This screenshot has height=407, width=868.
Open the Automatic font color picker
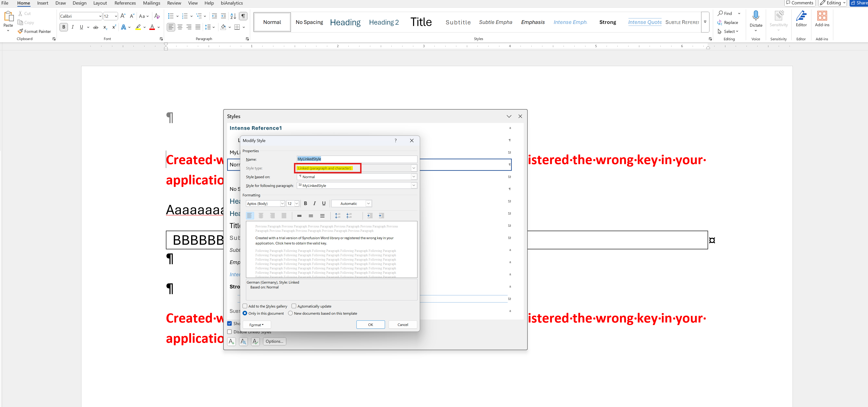[x=351, y=203]
